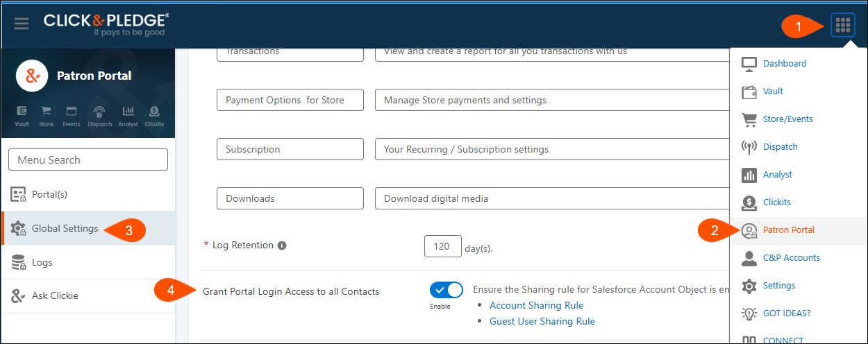Screen dimensions: 868x344
Task: Select GOT IDEAS? in apps menu
Action: coord(787,313)
